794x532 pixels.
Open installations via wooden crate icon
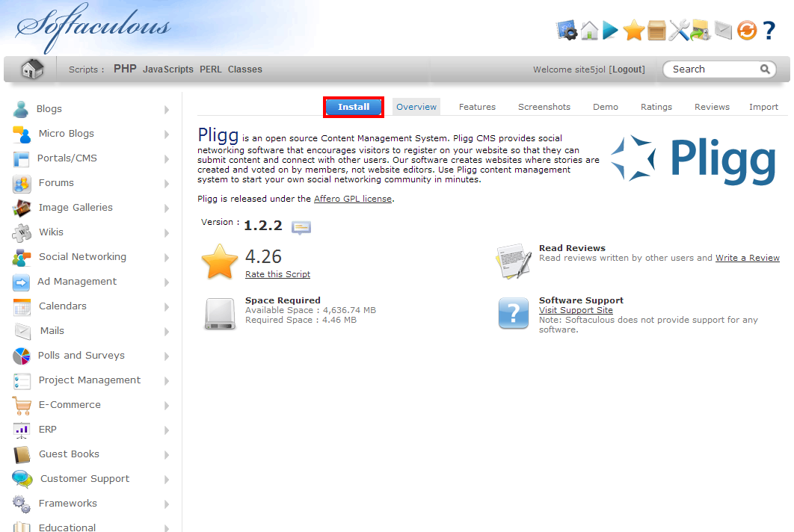click(656, 31)
